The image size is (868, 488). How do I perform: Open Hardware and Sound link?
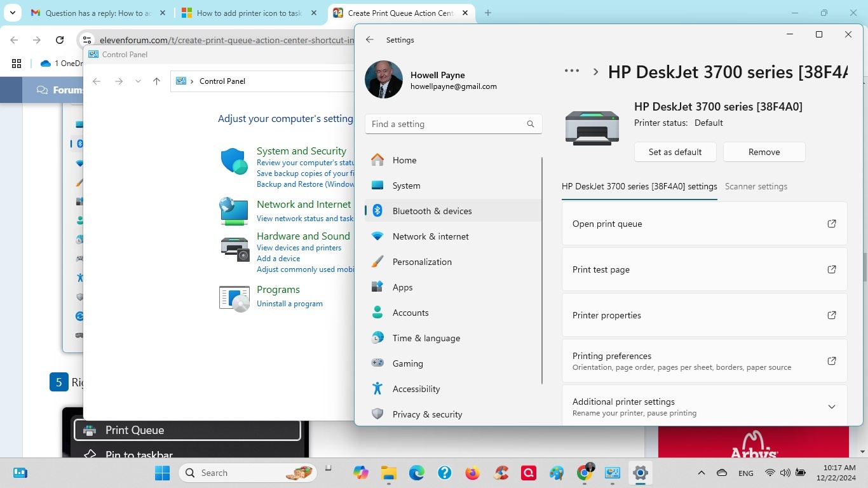pyautogui.click(x=304, y=236)
